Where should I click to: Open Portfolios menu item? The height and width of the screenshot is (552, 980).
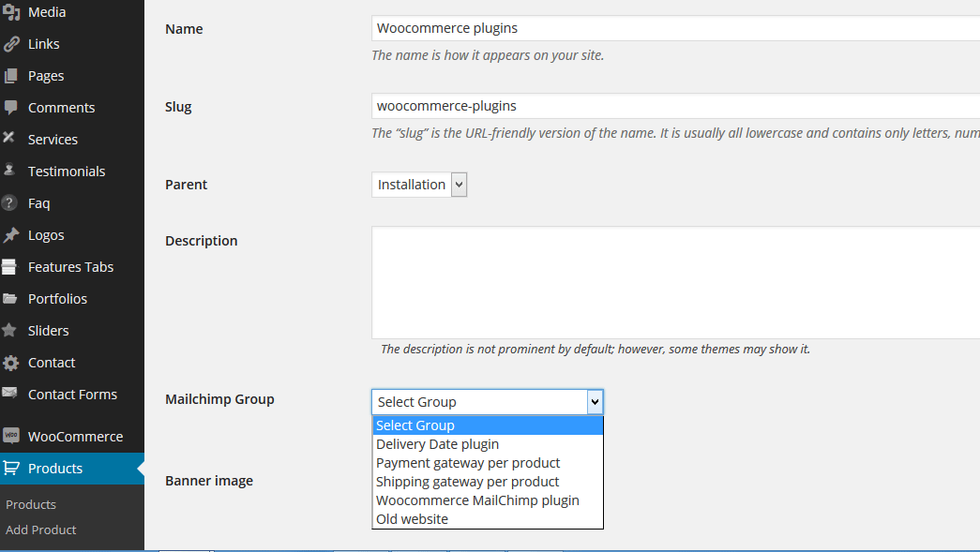click(57, 299)
